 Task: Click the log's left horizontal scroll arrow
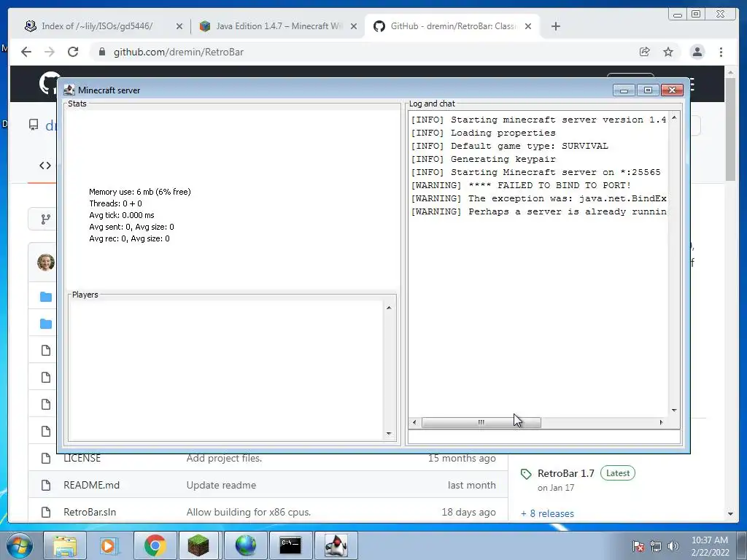[x=414, y=422]
